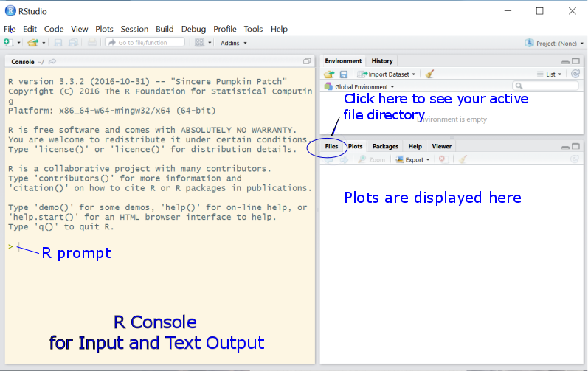Click the load workspace icon in the Environment pane

click(x=329, y=74)
